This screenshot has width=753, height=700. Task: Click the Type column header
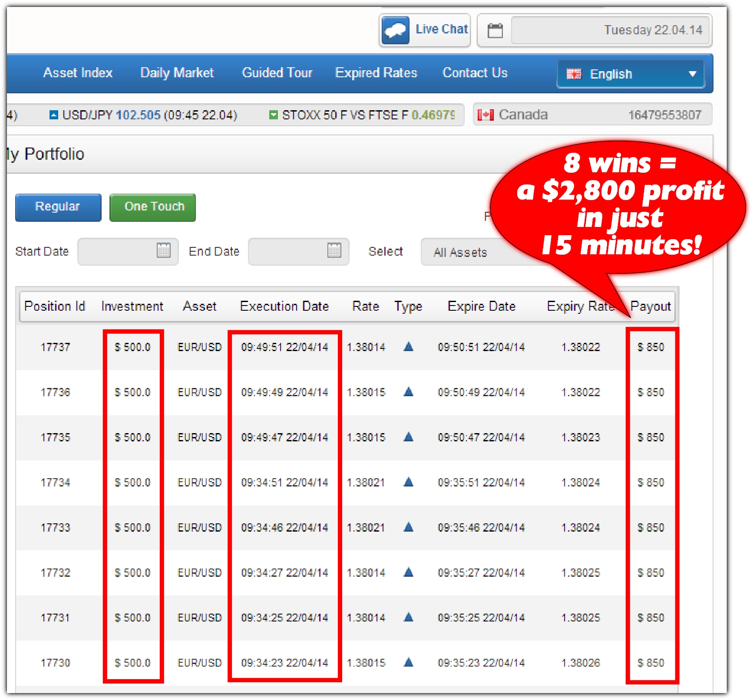[x=408, y=306]
